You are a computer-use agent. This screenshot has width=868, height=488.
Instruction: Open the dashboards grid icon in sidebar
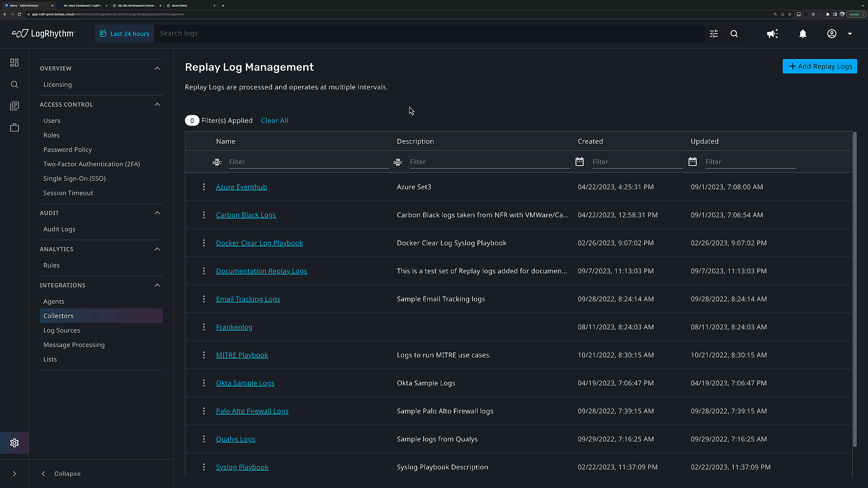point(14,62)
